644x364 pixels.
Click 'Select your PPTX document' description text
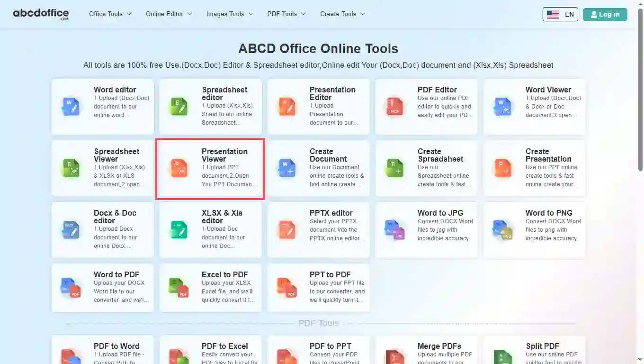337,230
